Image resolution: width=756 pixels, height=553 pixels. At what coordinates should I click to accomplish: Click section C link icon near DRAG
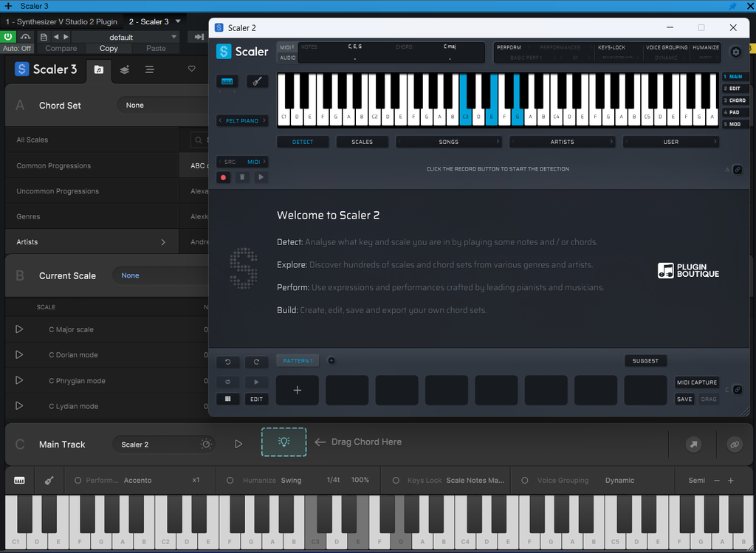coord(738,390)
